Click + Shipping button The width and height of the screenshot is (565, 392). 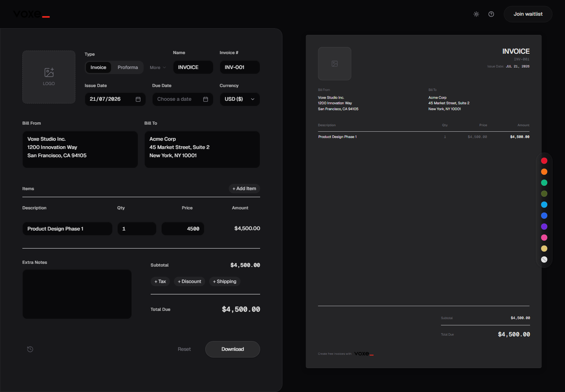pyautogui.click(x=224, y=281)
